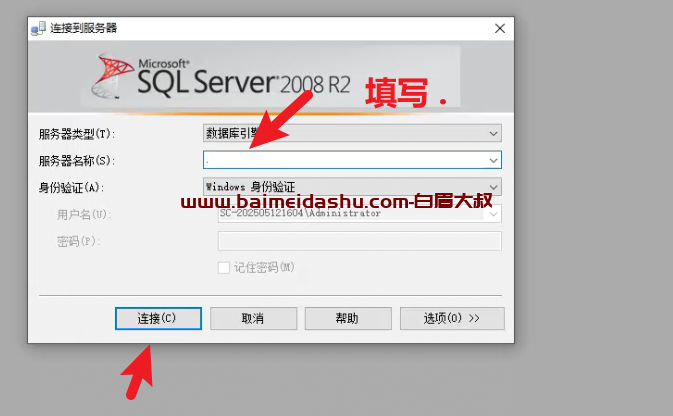Screen dimensions: 673x416
Task: Click the SQL Server 2008 R2 logo
Action: pyautogui.click(x=221, y=77)
